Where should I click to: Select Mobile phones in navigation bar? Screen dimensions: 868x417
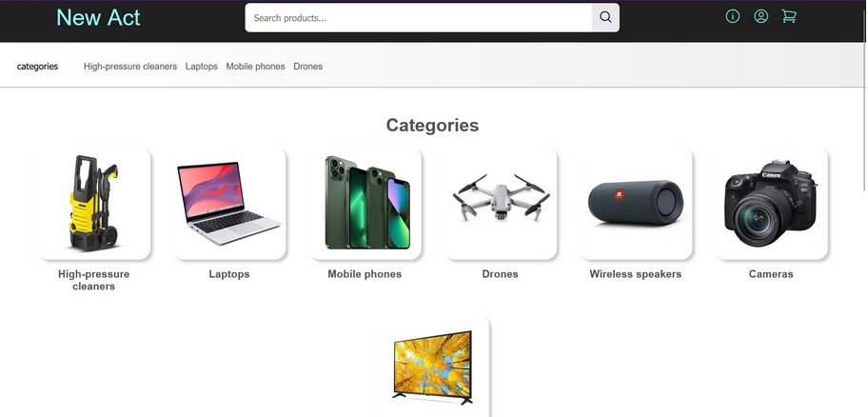255,67
